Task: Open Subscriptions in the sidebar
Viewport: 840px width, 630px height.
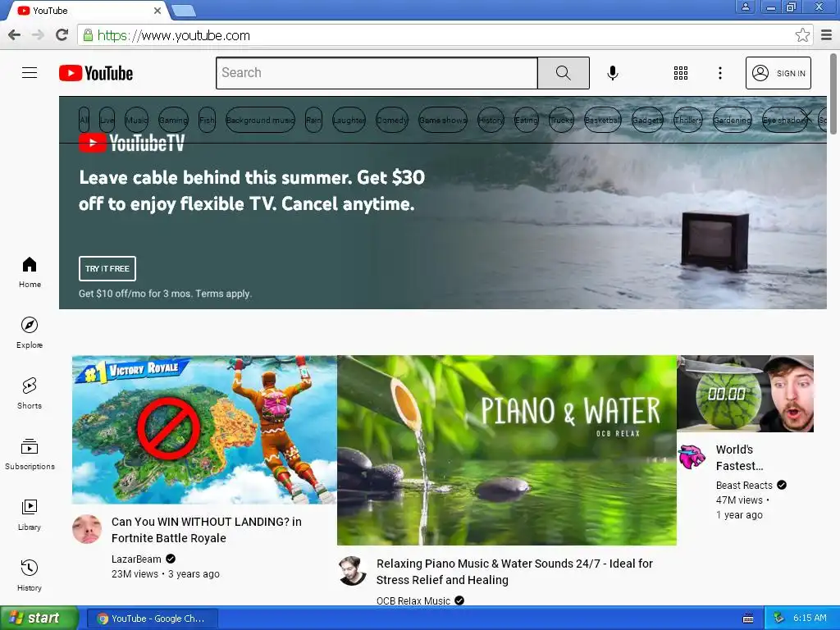Action: pyautogui.click(x=30, y=454)
